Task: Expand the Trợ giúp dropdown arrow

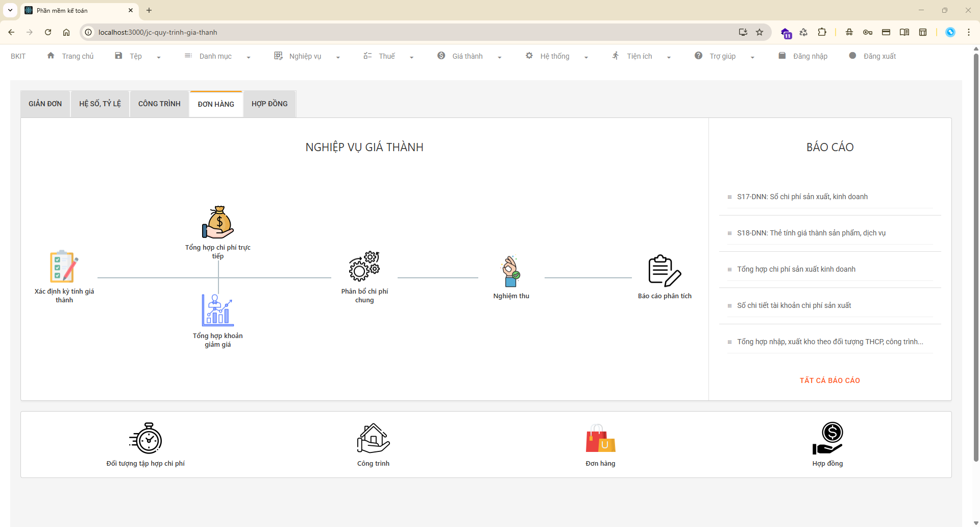Action: (x=752, y=57)
